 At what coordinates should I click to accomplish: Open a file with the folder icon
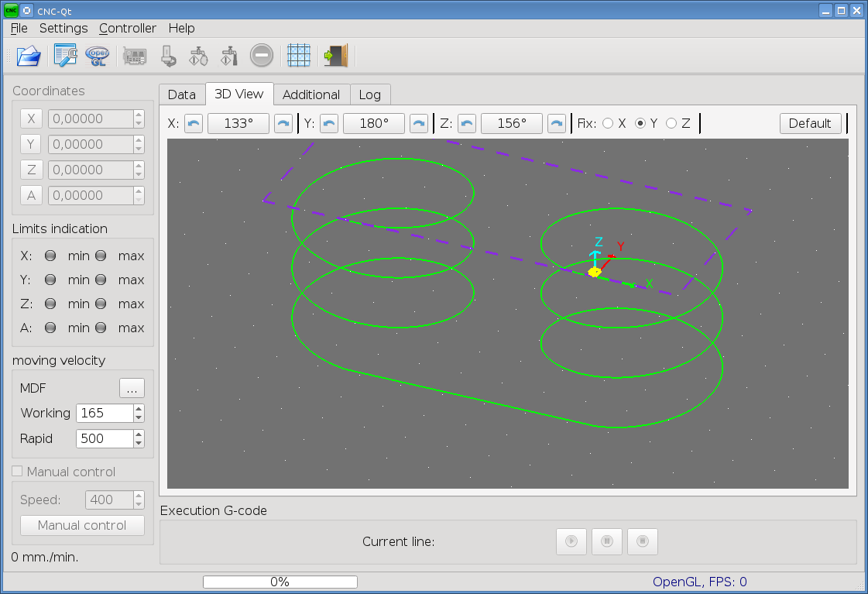(x=29, y=55)
